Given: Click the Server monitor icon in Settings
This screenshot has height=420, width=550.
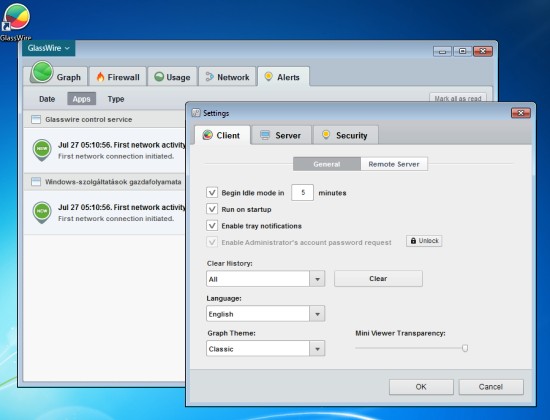Looking at the screenshot, I should (265, 135).
